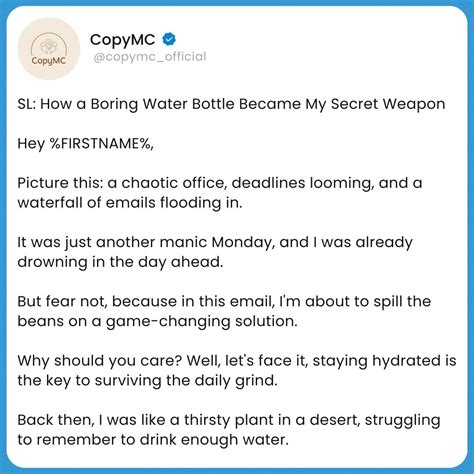Click the words Secret Weapon in subject
This screenshot has width=474, height=474.
tap(388, 104)
